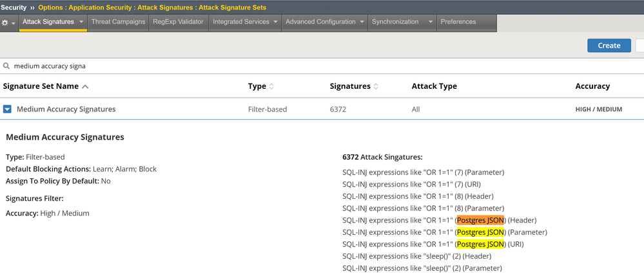
Task: Open Attack Signatures tab dropdown arrow
Action: pos(81,22)
